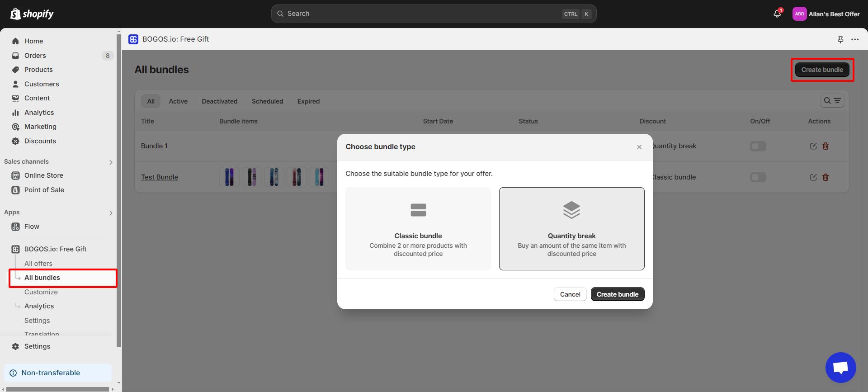Select the Quantity break bundle option

571,229
